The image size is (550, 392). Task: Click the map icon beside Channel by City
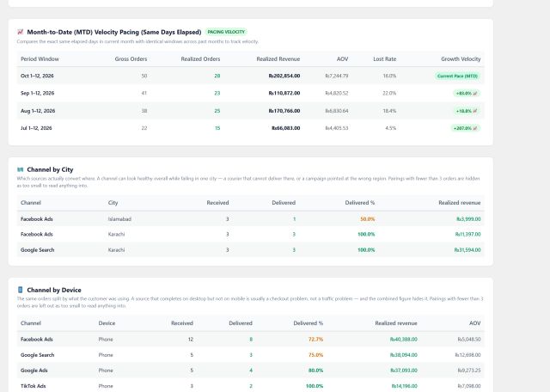pyautogui.click(x=21, y=169)
